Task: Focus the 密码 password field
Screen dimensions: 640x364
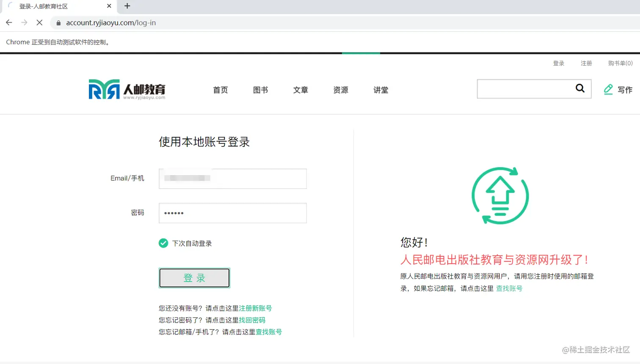Action: (x=233, y=213)
